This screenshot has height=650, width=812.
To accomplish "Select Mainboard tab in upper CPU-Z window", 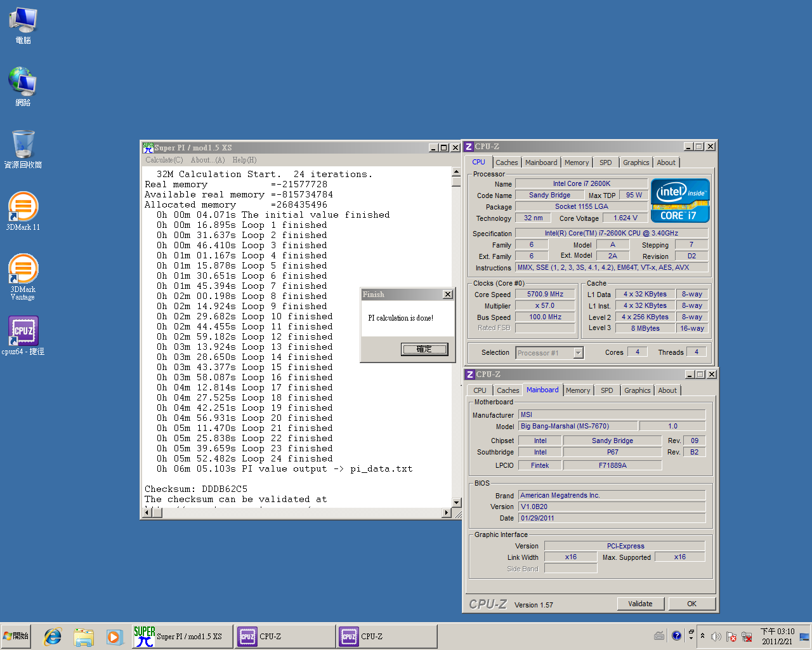I will coord(541,162).
